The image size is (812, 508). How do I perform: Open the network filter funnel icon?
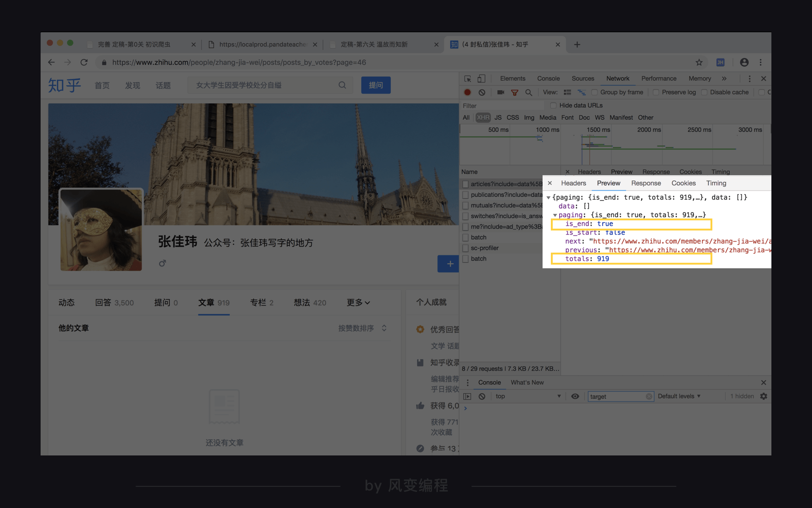click(515, 92)
